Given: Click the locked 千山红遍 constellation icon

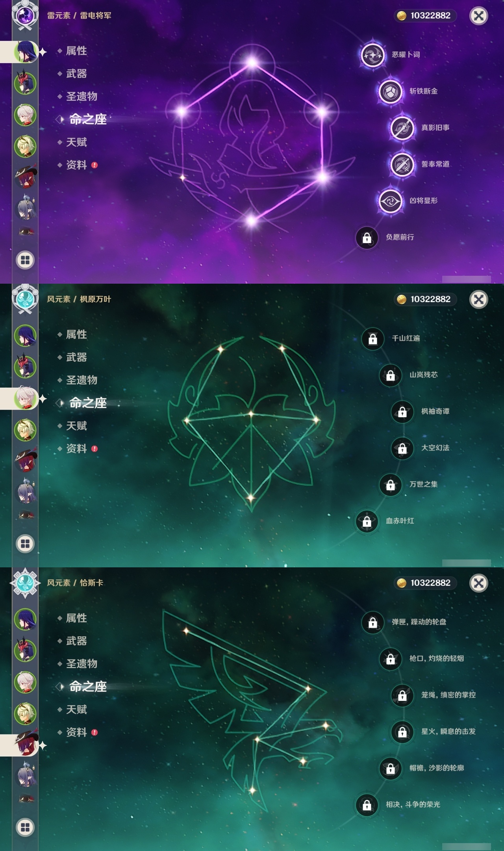Looking at the screenshot, I should tap(372, 338).
